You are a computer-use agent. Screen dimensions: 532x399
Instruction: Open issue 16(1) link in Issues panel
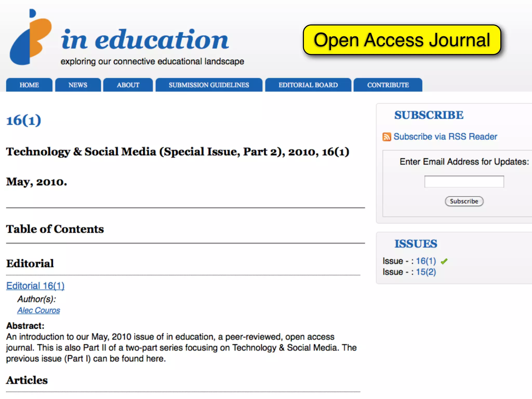pos(426,261)
